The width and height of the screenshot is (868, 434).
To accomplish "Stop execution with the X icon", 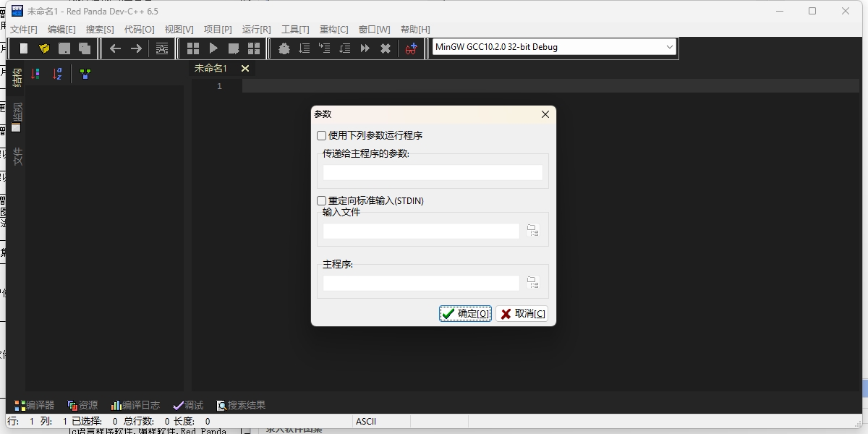I will tap(386, 48).
